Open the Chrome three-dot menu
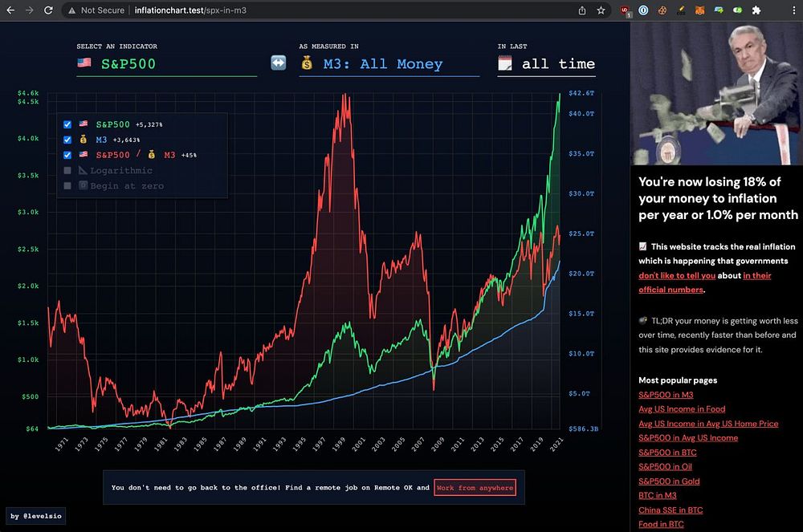 (793, 10)
